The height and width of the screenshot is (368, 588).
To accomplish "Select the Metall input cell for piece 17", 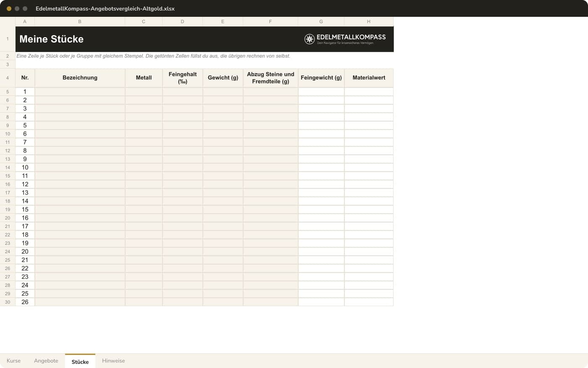I will (144, 226).
